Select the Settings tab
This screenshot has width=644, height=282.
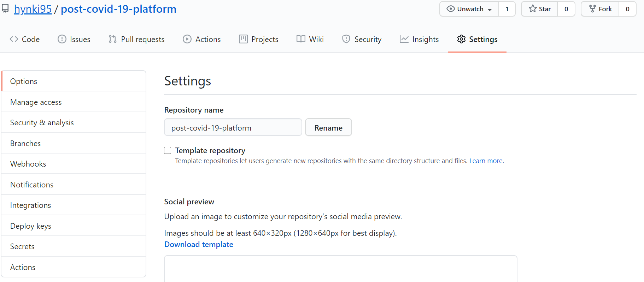click(477, 39)
